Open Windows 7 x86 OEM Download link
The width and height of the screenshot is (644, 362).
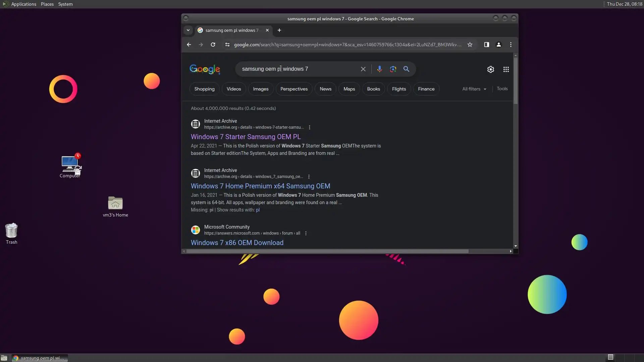click(237, 243)
